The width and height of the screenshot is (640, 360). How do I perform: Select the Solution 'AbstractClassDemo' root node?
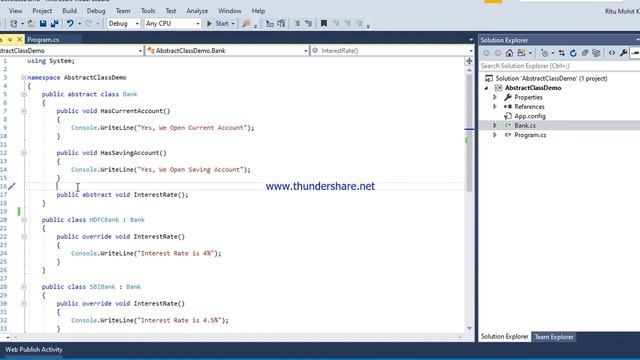point(551,78)
